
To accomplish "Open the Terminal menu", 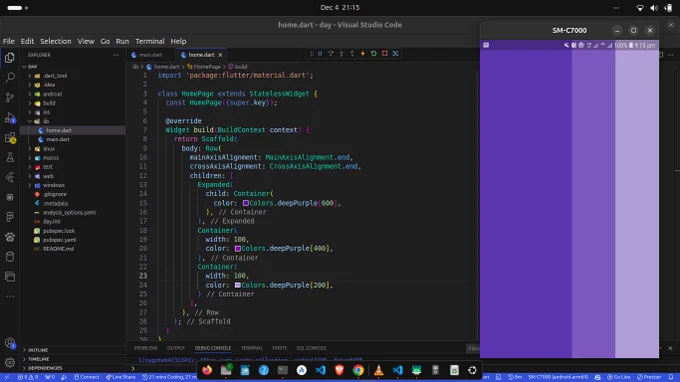I will click(150, 41).
